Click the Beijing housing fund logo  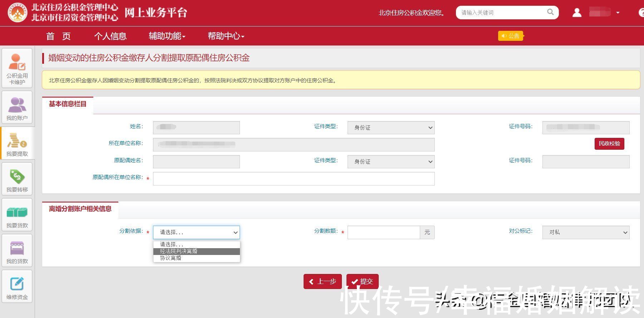pyautogui.click(x=18, y=13)
